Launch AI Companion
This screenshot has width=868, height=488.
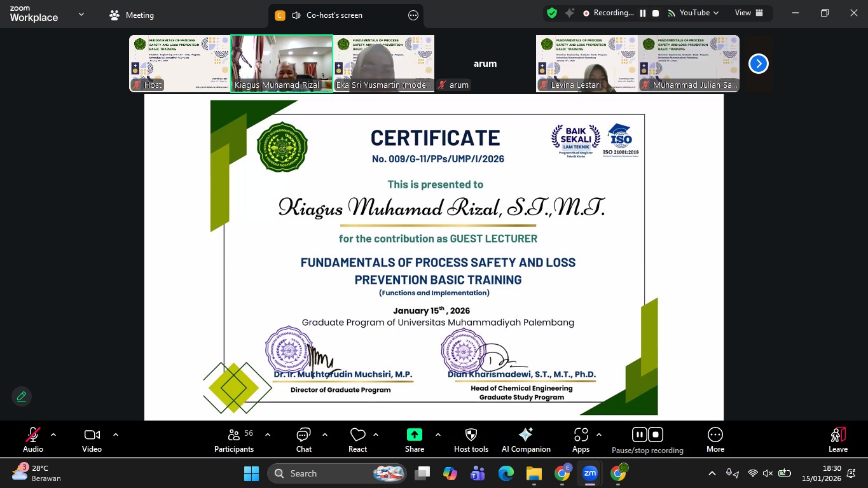tap(526, 440)
